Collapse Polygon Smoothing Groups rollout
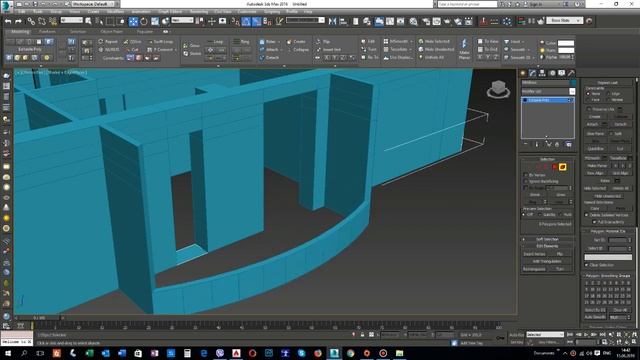This screenshot has width=640, height=360. pyautogui.click(x=608, y=276)
